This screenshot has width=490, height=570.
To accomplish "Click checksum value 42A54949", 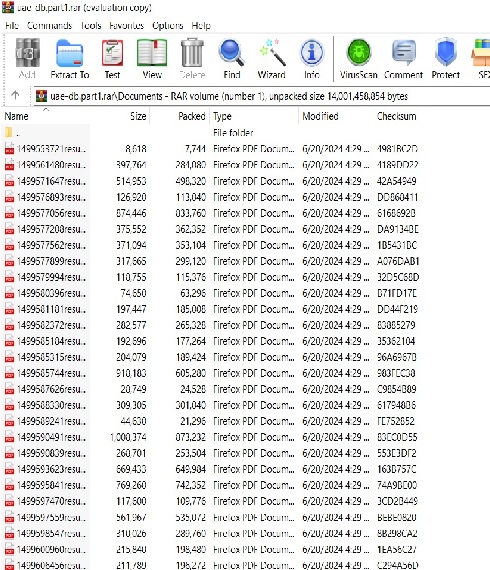I will click(397, 181).
